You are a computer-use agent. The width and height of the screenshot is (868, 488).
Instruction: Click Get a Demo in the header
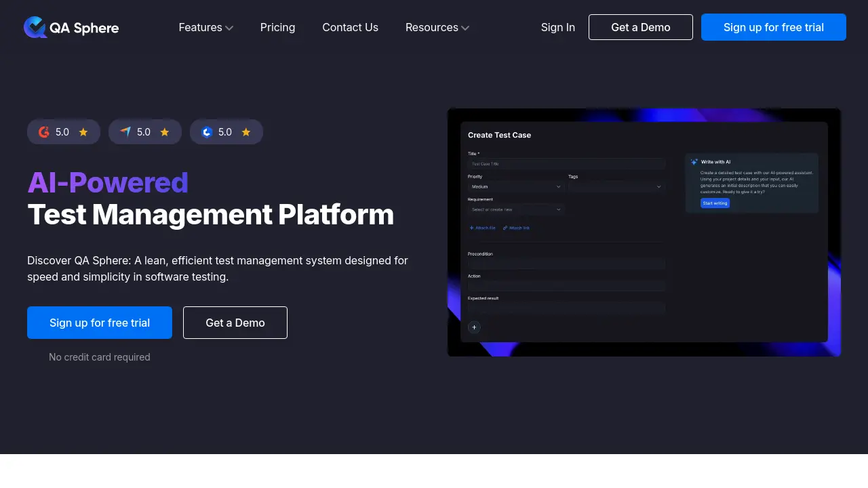[641, 27]
